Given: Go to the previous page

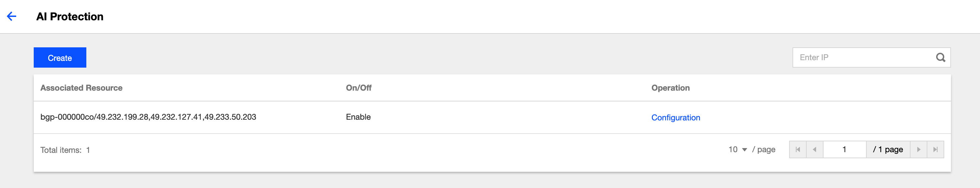Looking at the screenshot, I should pyautogui.click(x=814, y=149).
